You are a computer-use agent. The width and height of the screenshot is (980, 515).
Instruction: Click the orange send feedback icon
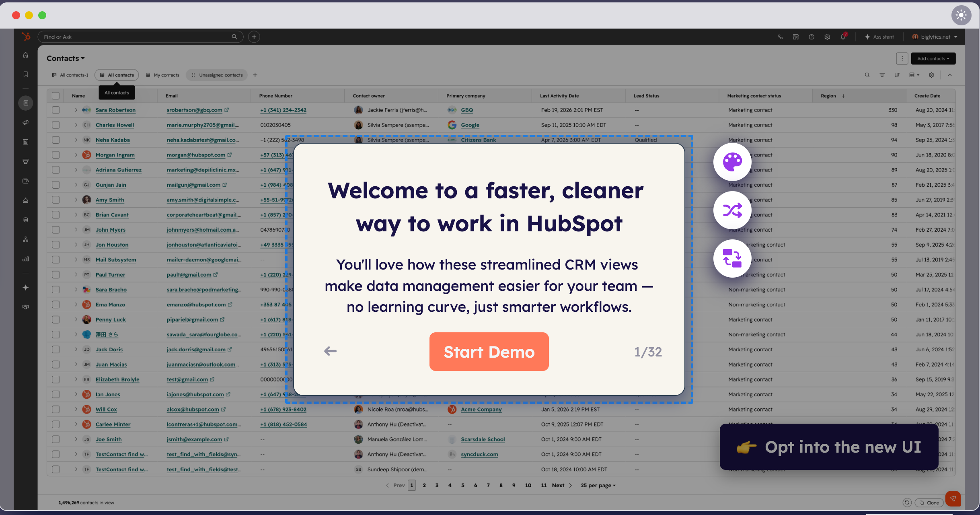click(x=953, y=499)
